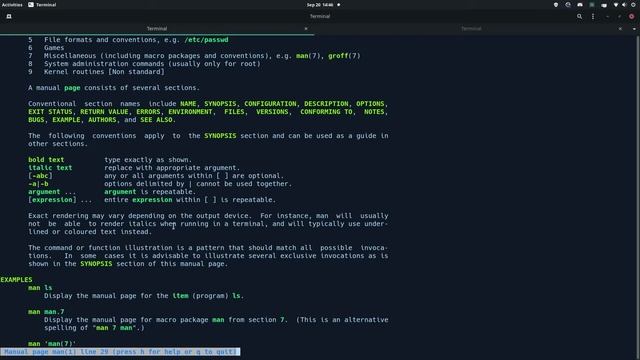Click the '-a|-b' convention entry

click(38, 184)
